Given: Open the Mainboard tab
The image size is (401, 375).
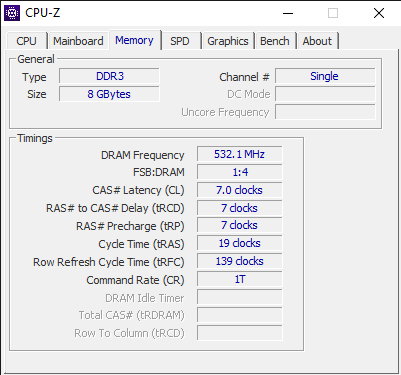Looking at the screenshot, I should click(x=78, y=41).
